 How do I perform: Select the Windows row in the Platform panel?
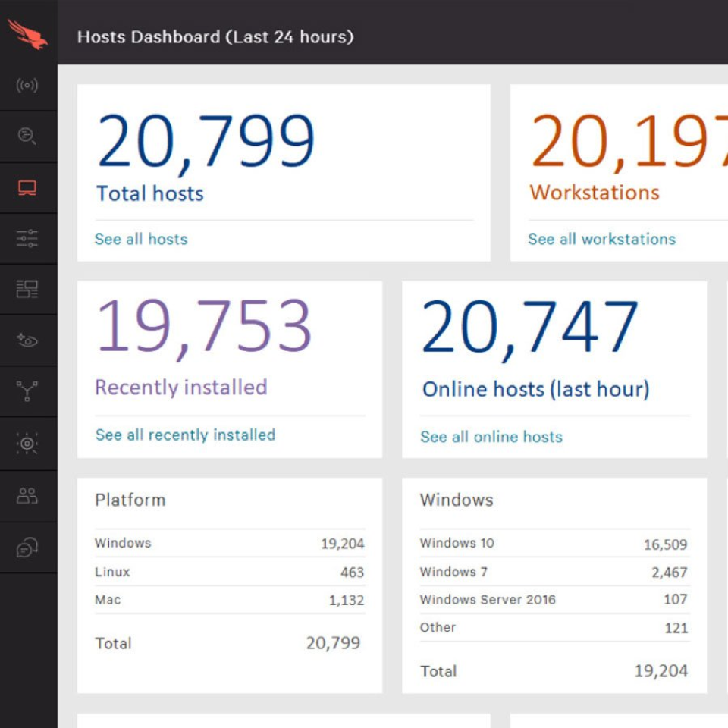227,543
